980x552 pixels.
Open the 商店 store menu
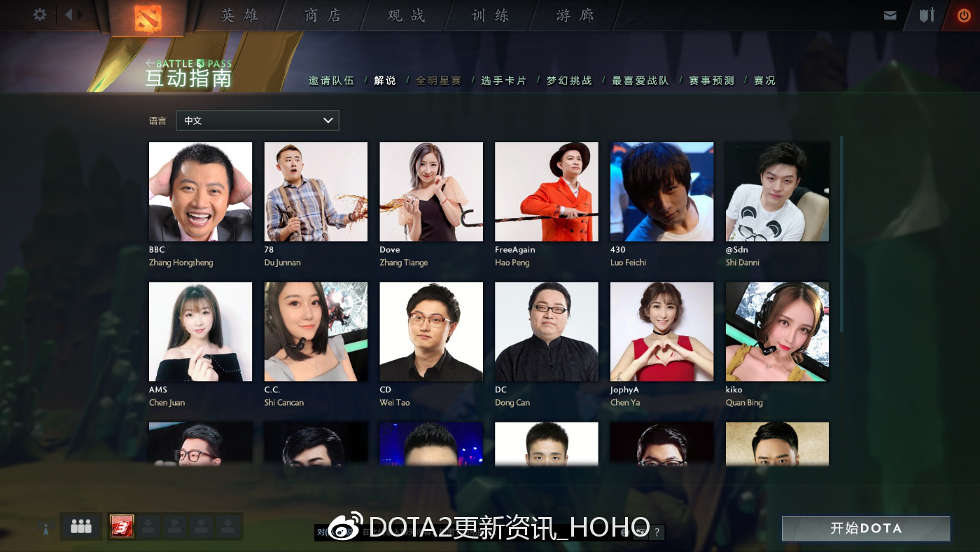point(323,15)
